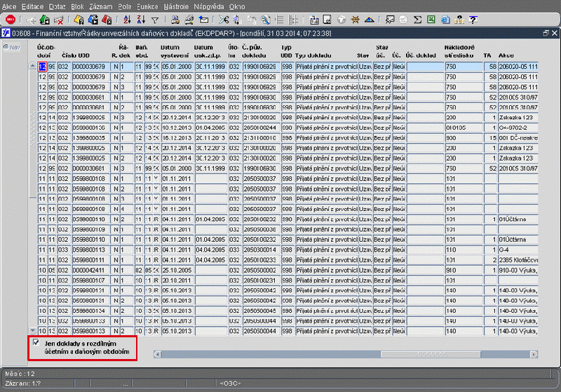This screenshot has height=392, width=561.
Task: Open the Záznam menu
Action: click(100, 6)
